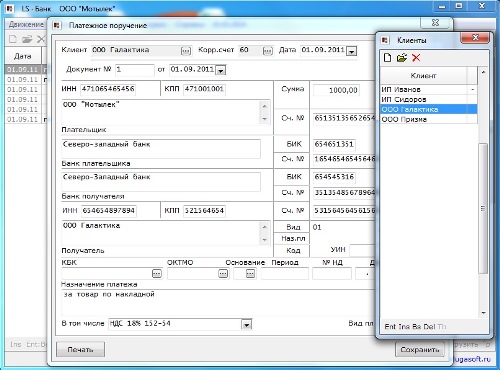Image resolution: width=500 pixels, height=370 pixels.
Task: Click scroll down arrow in recipient name field
Action: click(264, 240)
